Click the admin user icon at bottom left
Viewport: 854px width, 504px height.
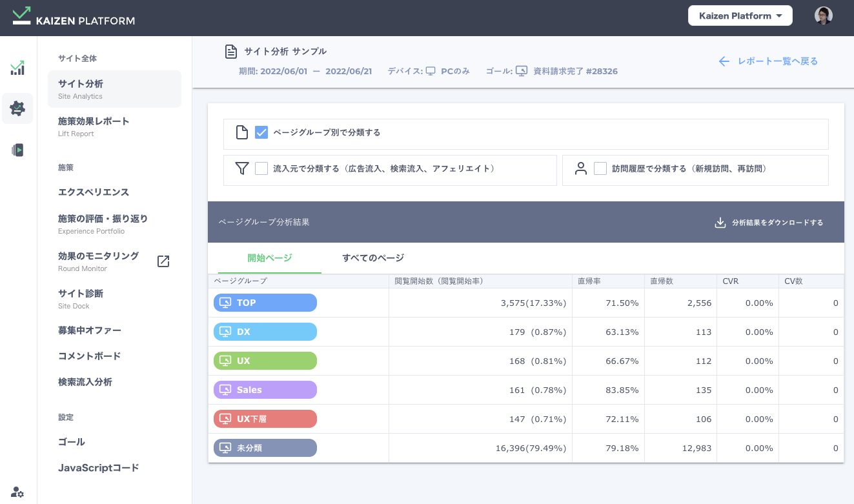17,490
